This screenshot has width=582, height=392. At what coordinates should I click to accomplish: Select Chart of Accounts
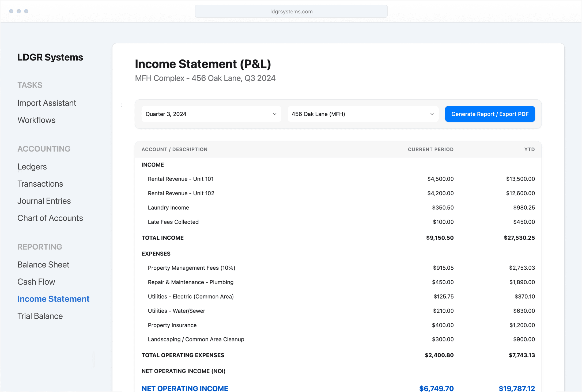pyautogui.click(x=50, y=218)
